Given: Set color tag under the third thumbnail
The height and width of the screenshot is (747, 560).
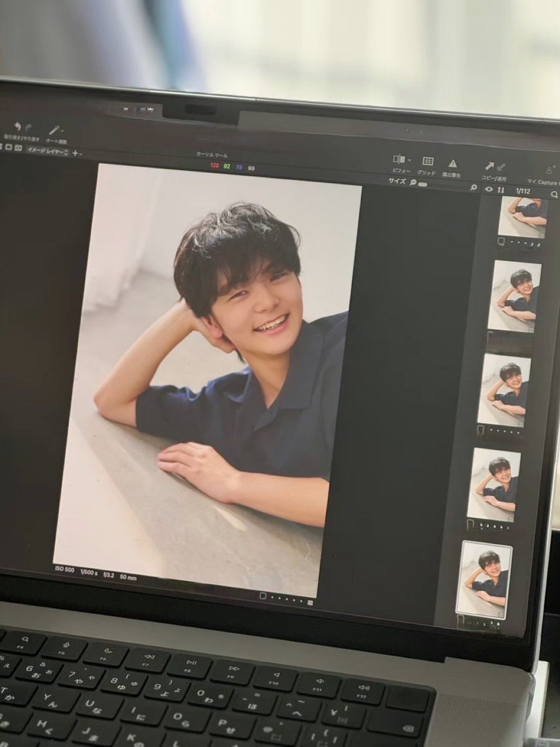Looking at the screenshot, I should 480,430.
